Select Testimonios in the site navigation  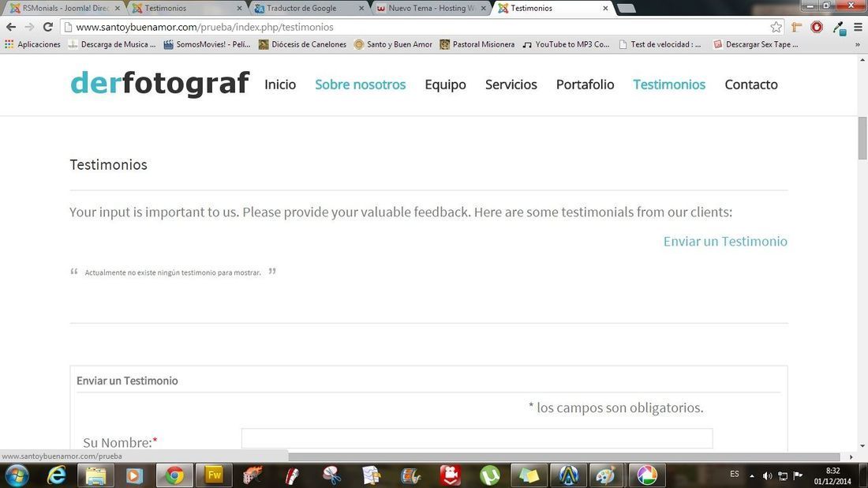click(669, 84)
